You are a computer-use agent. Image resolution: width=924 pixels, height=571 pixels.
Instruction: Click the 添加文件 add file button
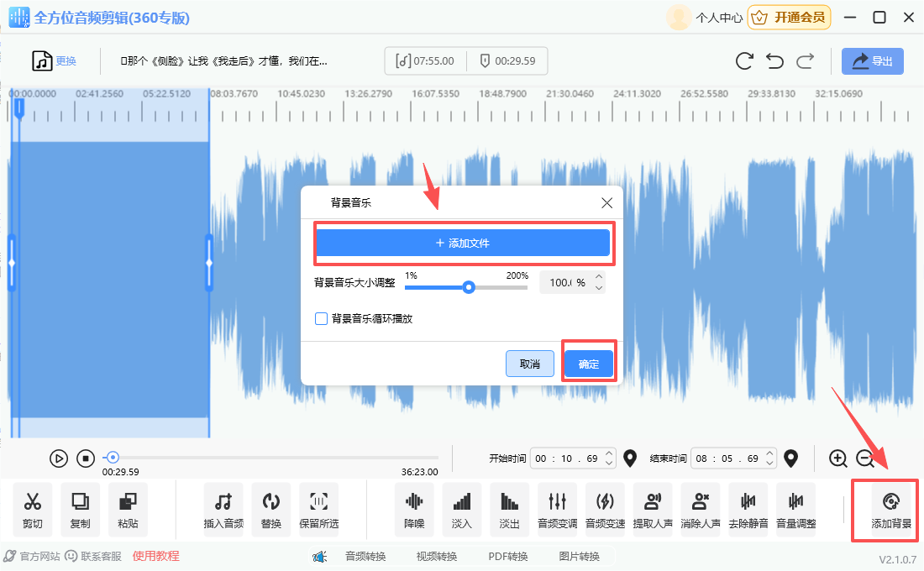pos(462,243)
